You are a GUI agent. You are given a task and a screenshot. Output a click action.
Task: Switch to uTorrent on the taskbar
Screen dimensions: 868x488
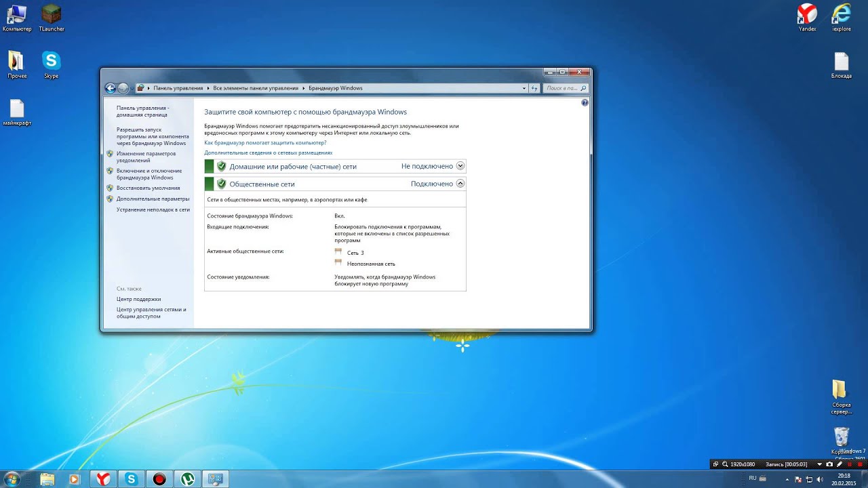(188, 479)
